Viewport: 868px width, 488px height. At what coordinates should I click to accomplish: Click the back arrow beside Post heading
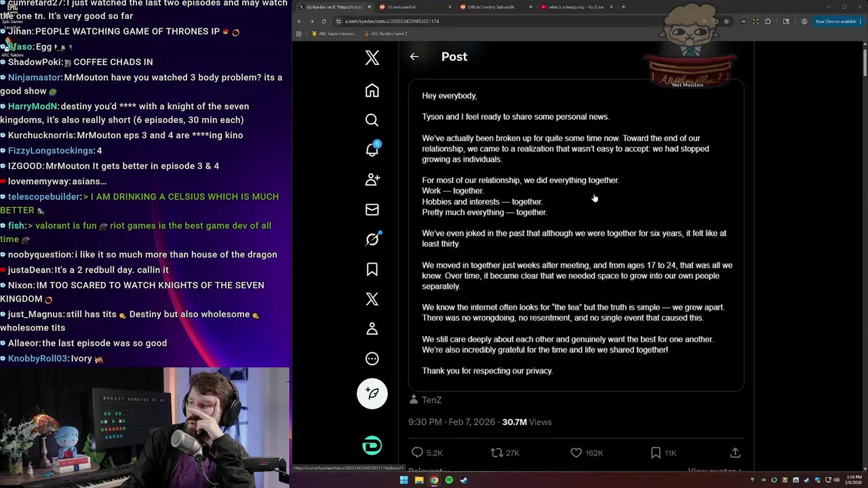click(414, 57)
